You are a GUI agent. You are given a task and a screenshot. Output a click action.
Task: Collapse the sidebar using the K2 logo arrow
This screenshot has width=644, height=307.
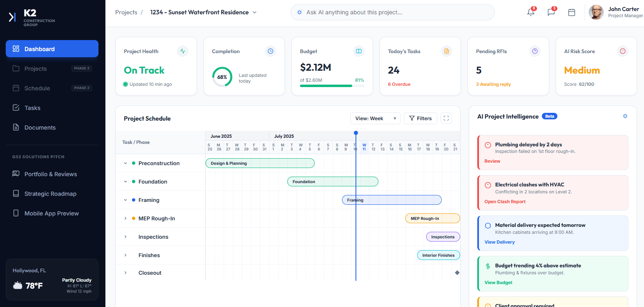click(x=12, y=17)
